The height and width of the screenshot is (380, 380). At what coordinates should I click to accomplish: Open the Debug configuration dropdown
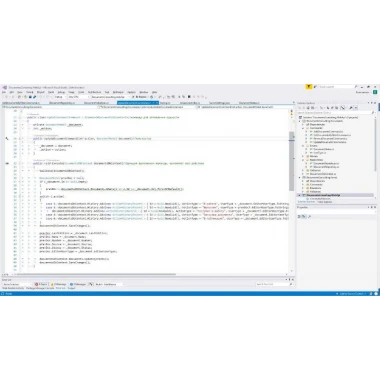point(60,97)
